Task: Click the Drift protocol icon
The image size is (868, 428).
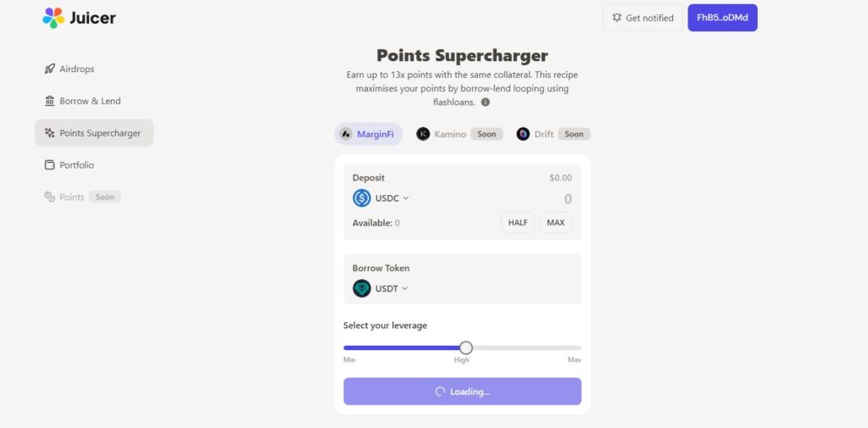Action: (x=523, y=134)
